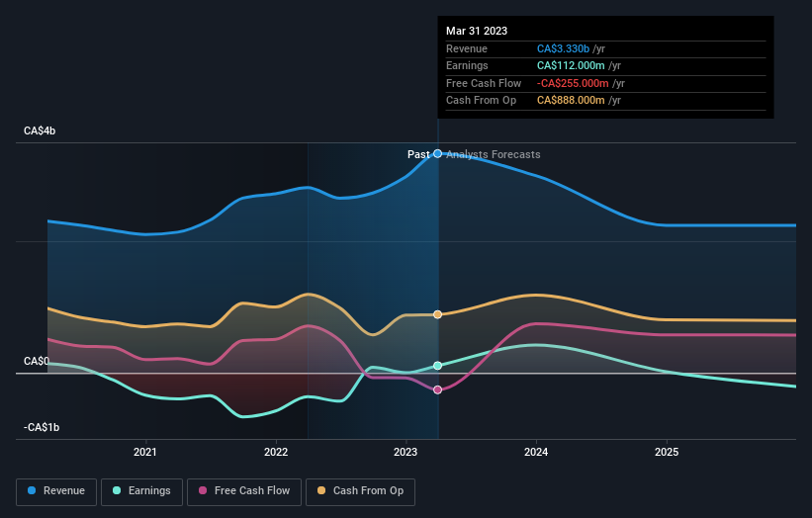This screenshot has width=812, height=518.
Task: Click the Analysts Forecasts label
Action: tap(493, 155)
